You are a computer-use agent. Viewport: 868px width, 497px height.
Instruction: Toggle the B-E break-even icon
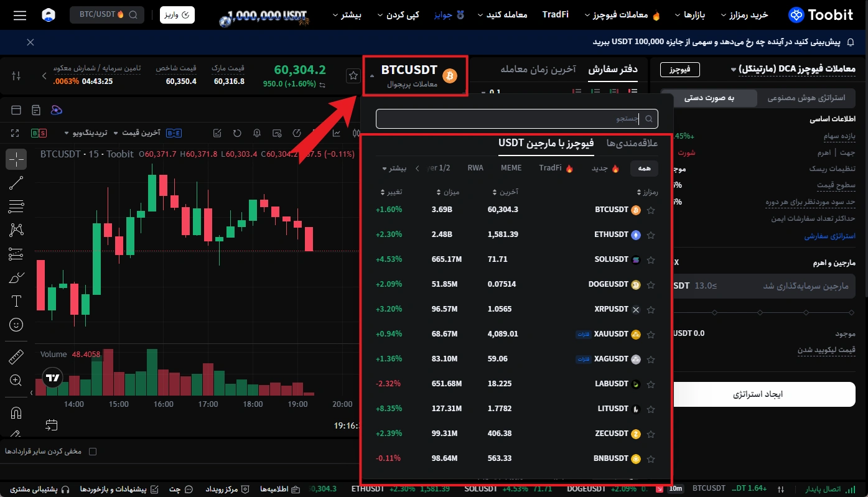click(174, 132)
